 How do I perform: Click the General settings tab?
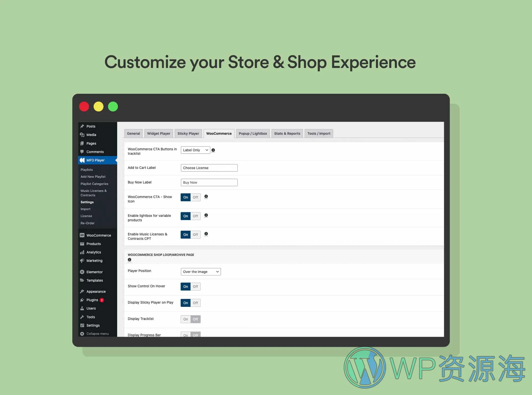point(133,133)
